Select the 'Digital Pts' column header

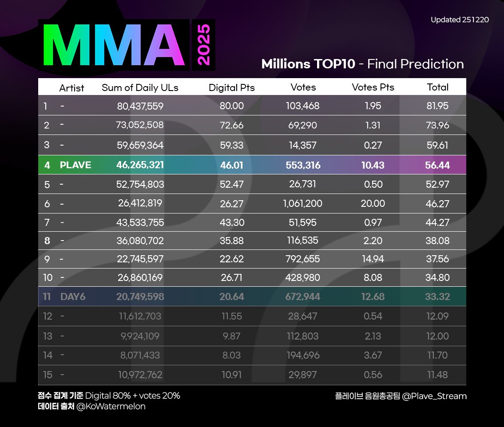pos(231,88)
